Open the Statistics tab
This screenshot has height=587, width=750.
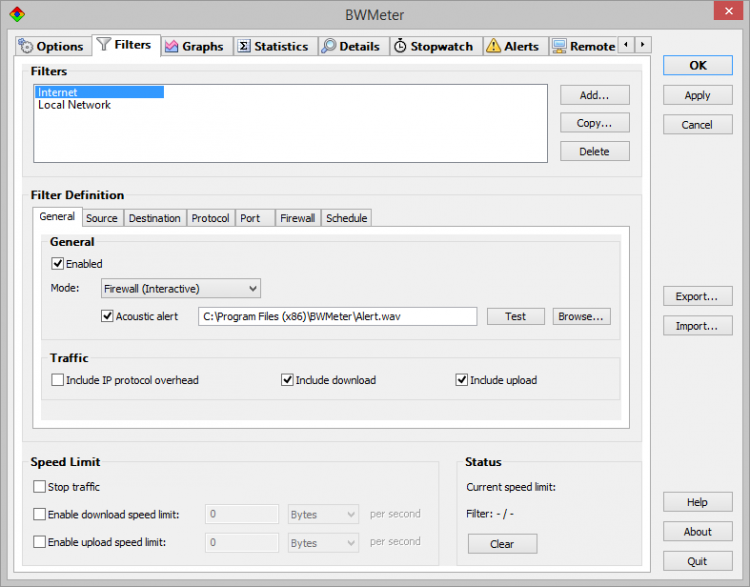click(x=276, y=46)
